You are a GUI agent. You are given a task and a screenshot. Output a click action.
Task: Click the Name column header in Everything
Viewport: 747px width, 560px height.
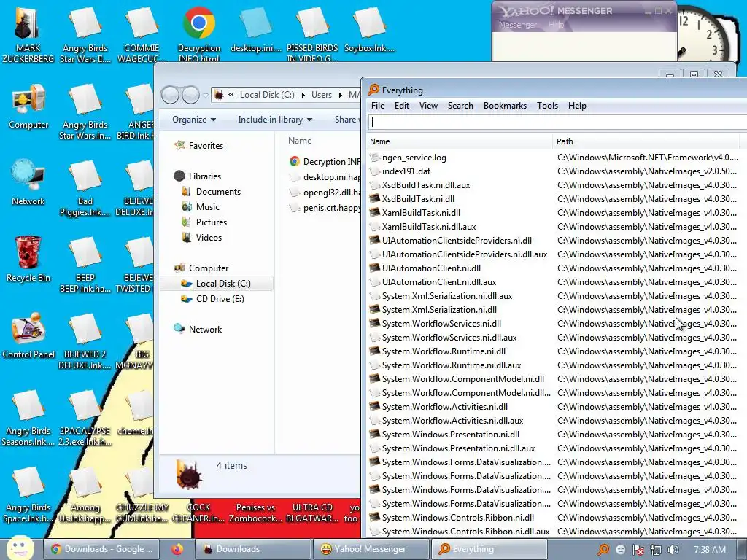[x=460, y=141]
